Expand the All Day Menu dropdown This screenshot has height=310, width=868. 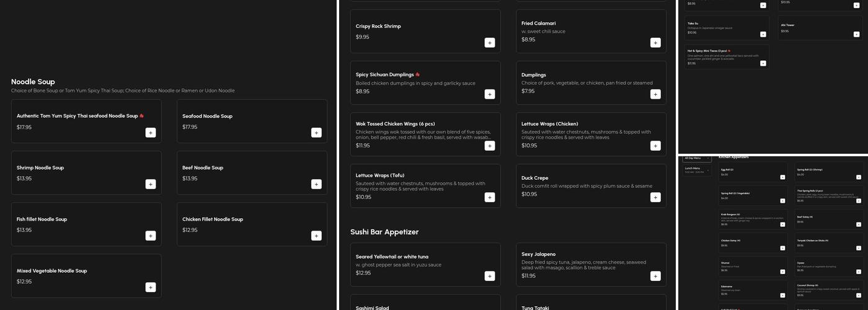coord(697,158)
